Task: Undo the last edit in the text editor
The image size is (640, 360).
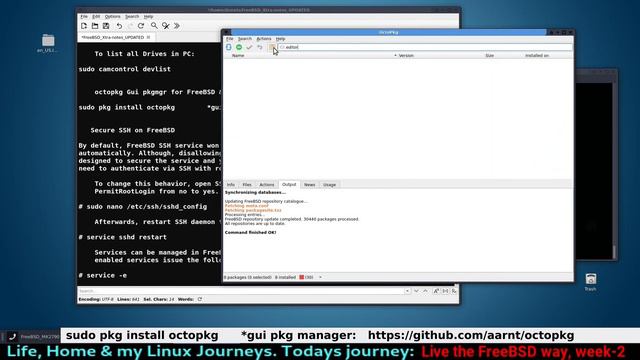Action: coord(119,26)
